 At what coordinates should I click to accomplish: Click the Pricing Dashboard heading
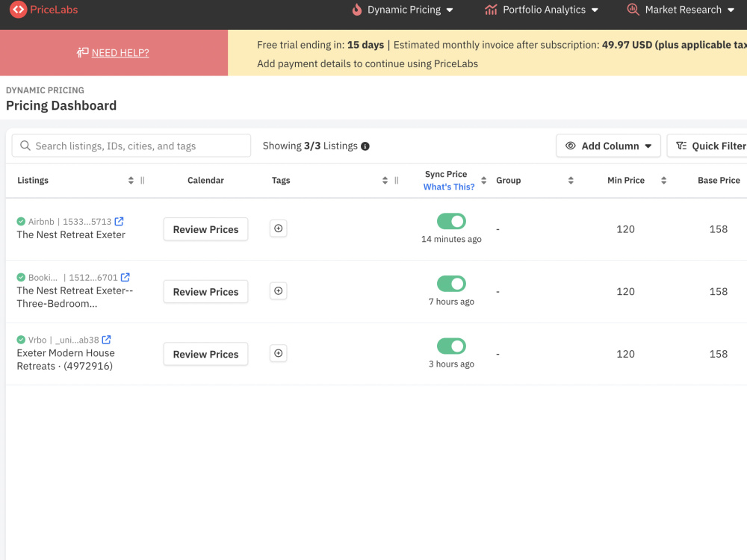coord(61,106)
